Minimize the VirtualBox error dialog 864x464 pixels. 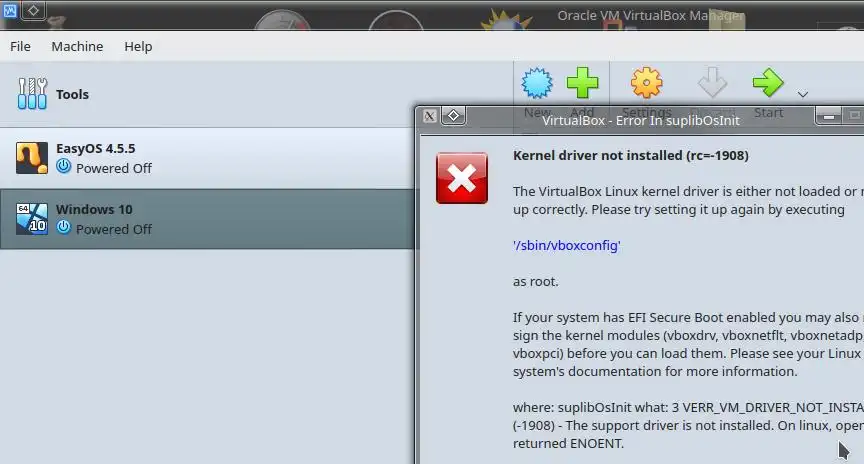(x=828, y=116)
